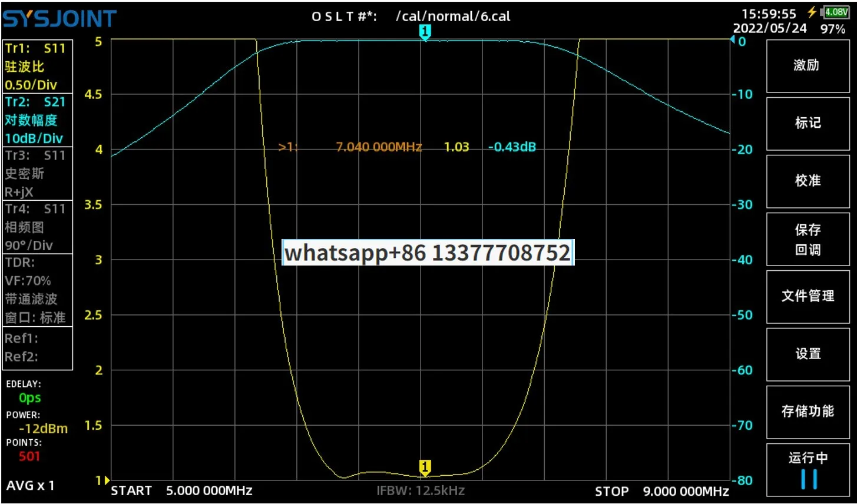The image size is (857, 504).
Task: Click the clock showing 15:59:55
Action: [x=769, y=14]
